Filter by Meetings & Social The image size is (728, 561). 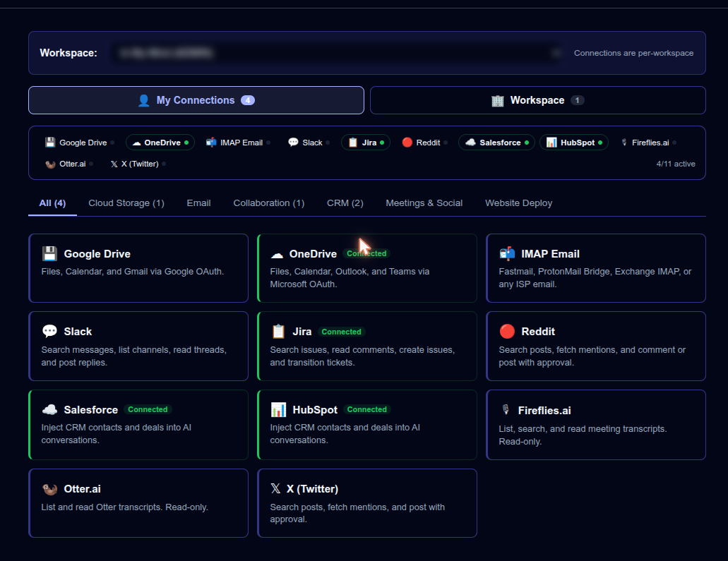click(x=424, y=203)
